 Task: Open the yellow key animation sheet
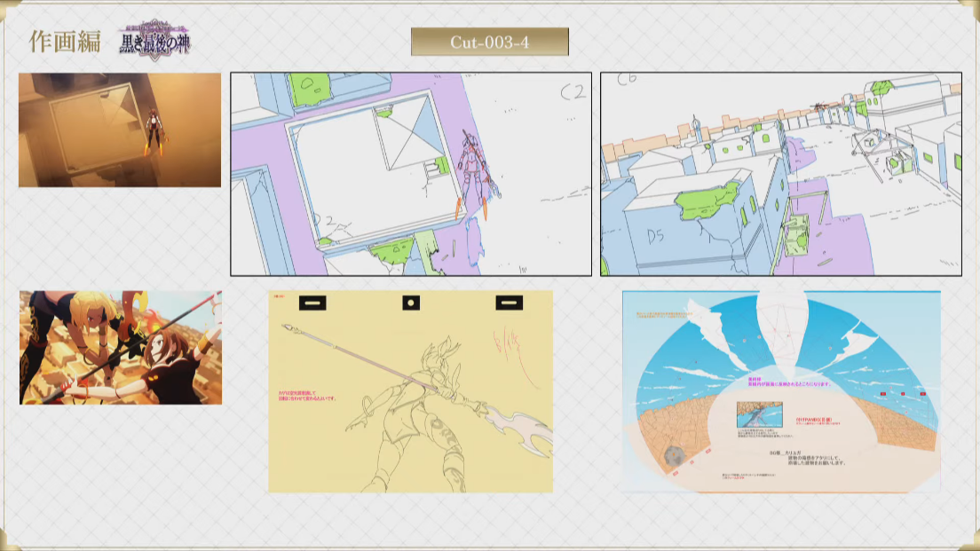[x=410, y=391]
